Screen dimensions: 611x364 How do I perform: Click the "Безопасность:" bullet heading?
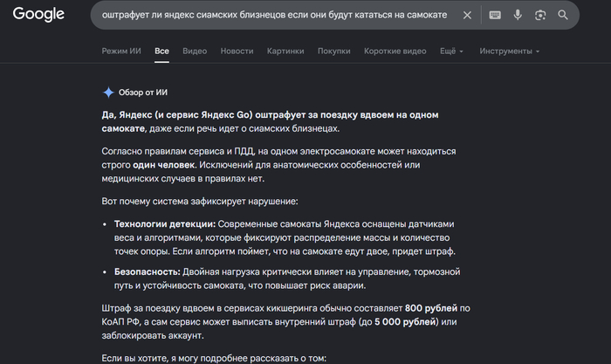coord(148,271)
